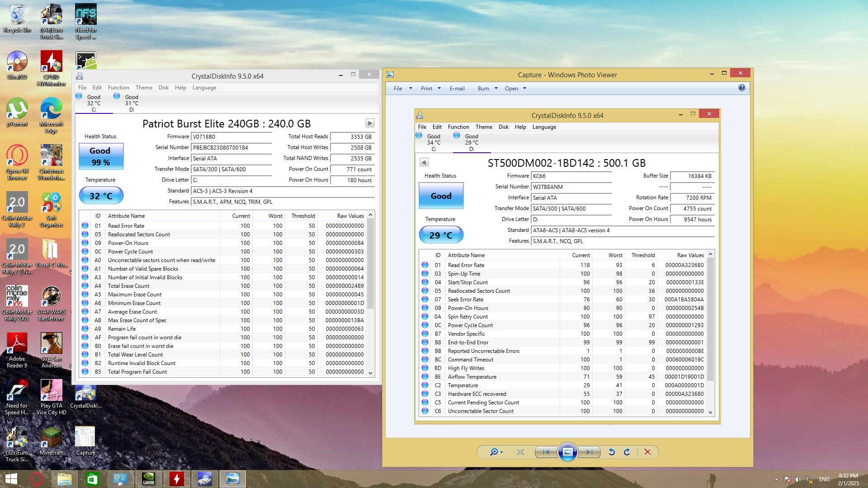This screenshot has width=868, height=488.
Task: Click Attribute Name column header in CrystalDiskInfo
Action: 163,216
